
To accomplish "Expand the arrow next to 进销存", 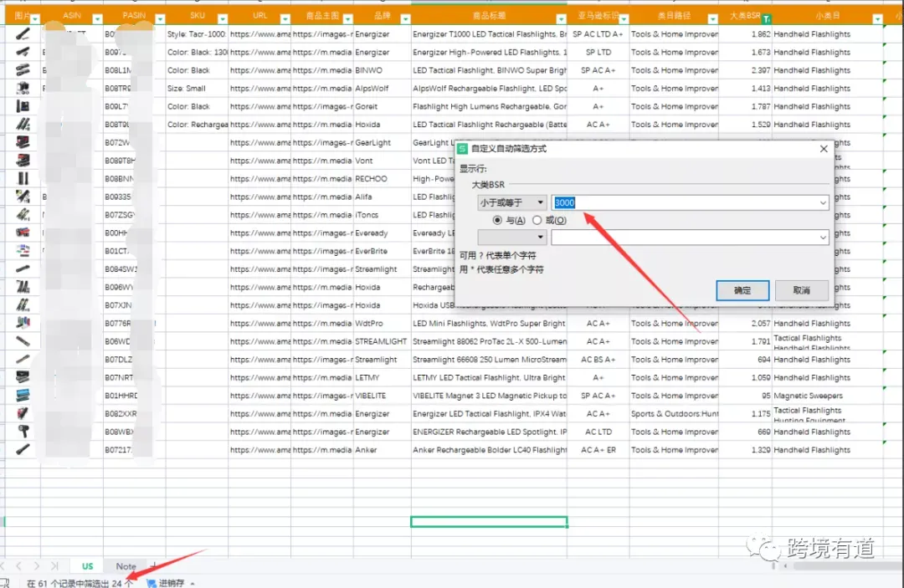I will (193, 583).
